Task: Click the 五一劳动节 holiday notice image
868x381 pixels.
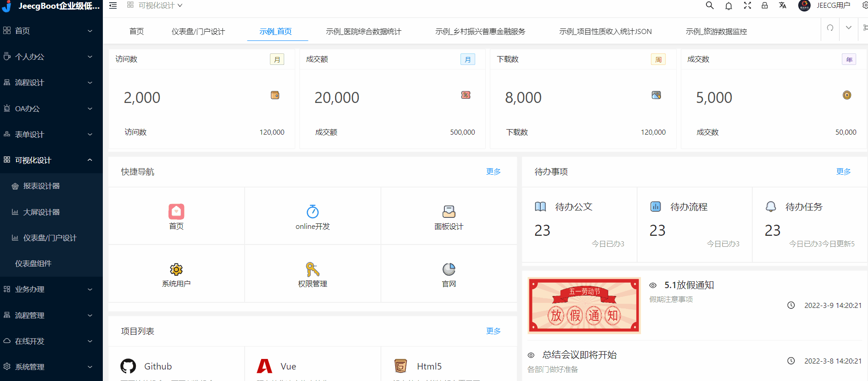Action: tap(584, 305)
